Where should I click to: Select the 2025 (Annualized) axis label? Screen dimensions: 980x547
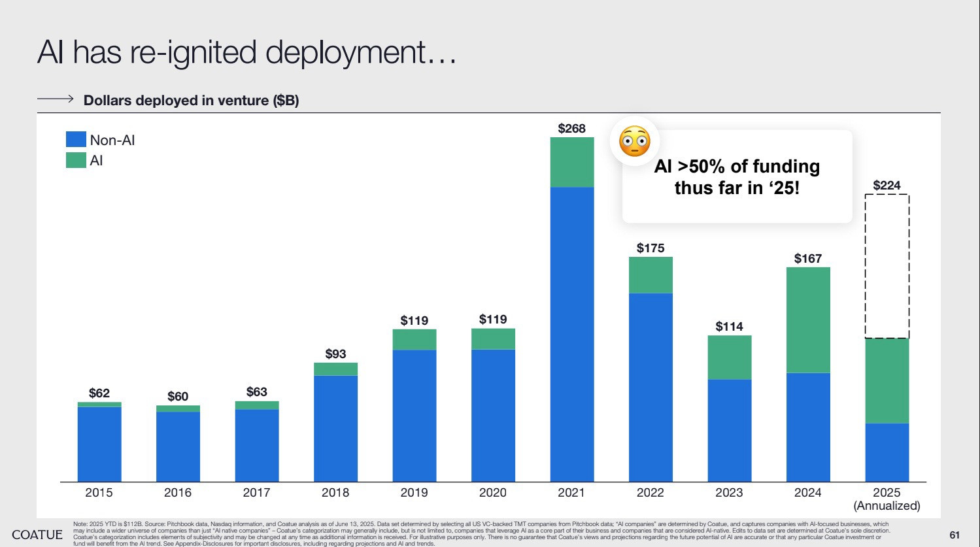(x=887, y=499)
